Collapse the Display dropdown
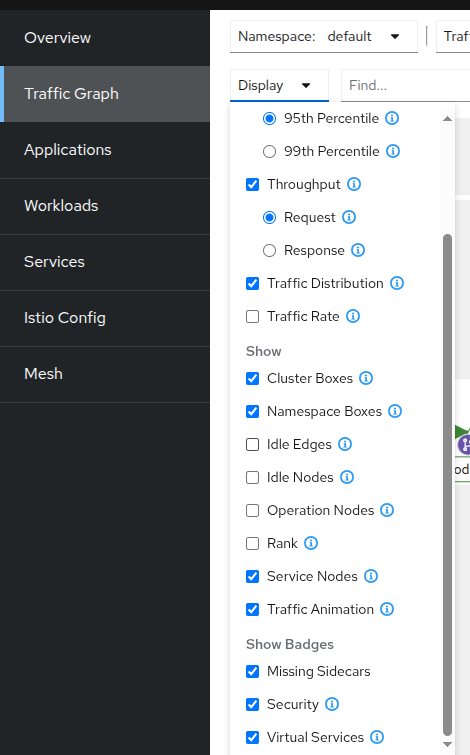The height and width of the screenshot is (755, 470). tap(279, 86)
